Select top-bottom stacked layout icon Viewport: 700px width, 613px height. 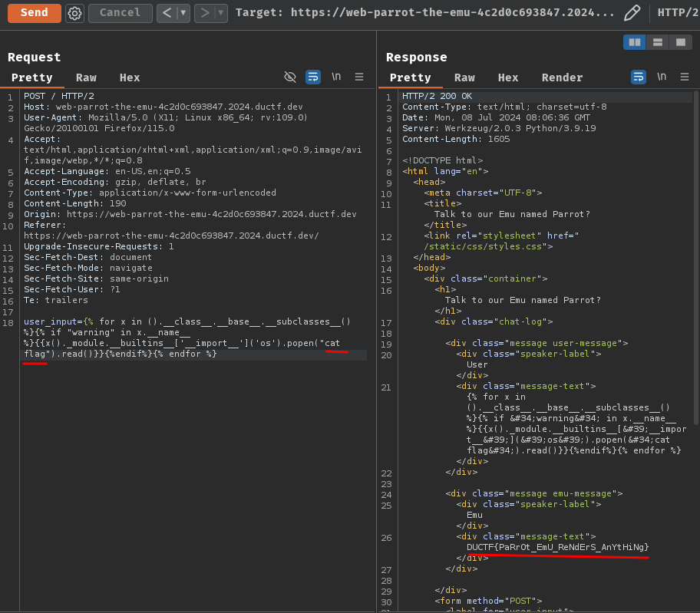(x=658, y=42)
